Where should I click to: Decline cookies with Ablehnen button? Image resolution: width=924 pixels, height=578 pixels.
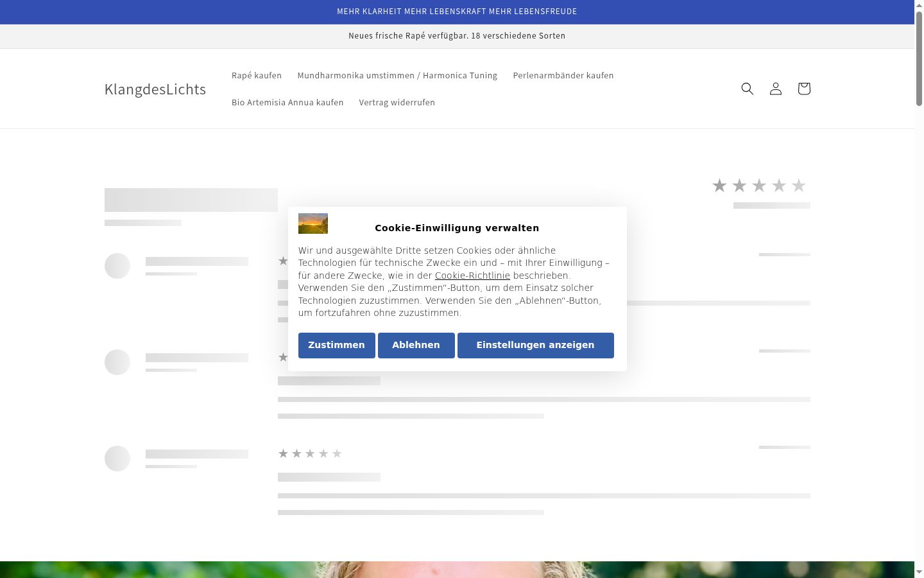click(416, 346)
